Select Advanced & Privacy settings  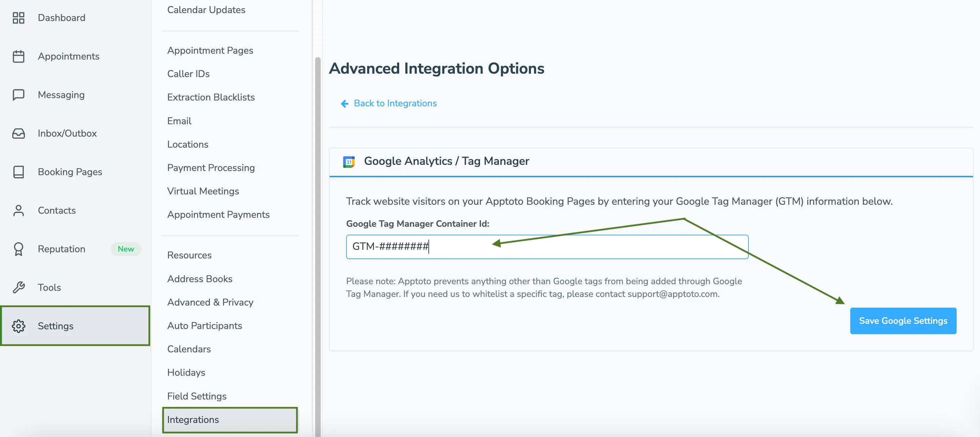210,302
